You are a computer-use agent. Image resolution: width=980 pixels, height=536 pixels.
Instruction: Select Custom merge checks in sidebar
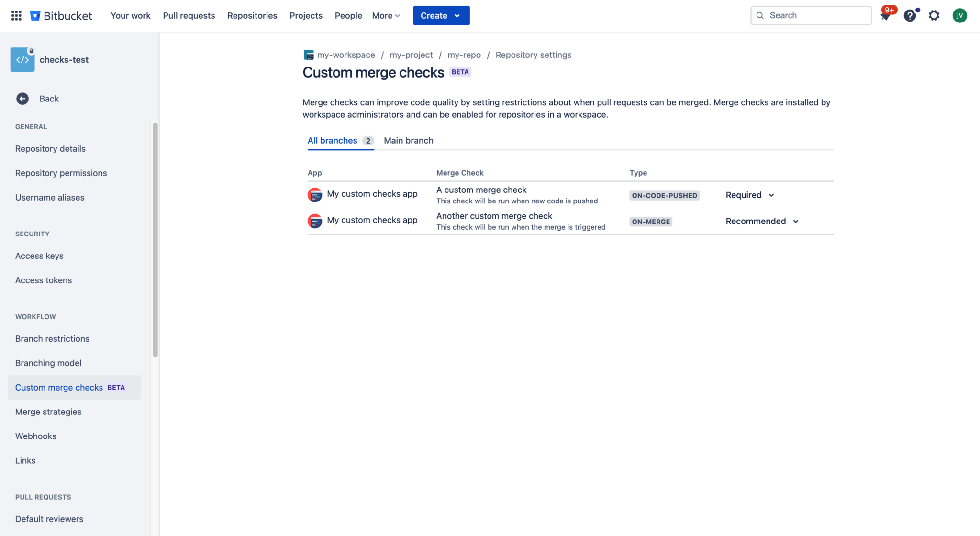point(74,387)
